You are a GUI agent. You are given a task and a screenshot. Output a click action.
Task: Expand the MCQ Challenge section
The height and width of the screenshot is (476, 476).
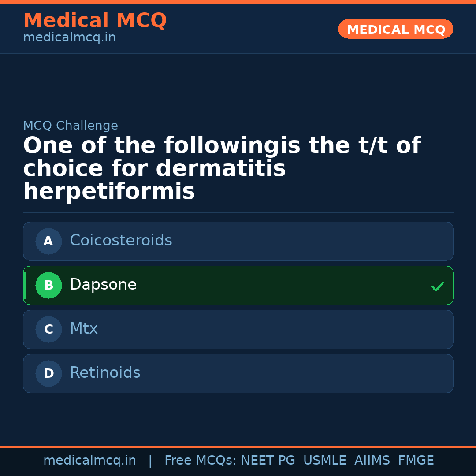71,126
